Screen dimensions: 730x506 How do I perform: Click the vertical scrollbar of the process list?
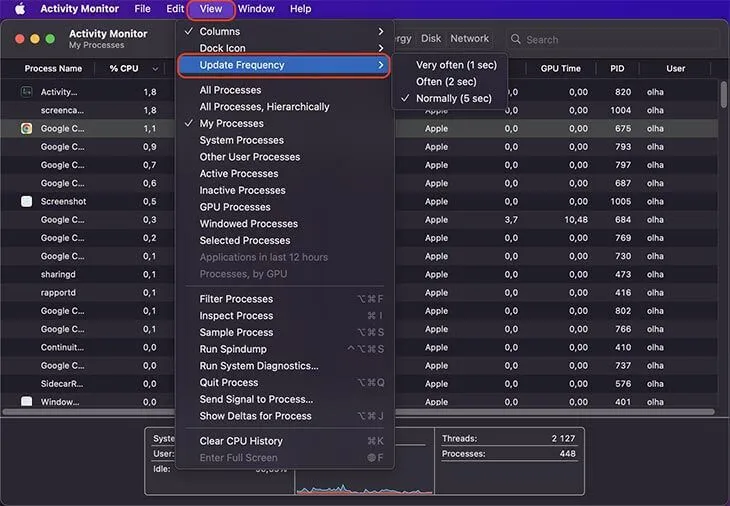point(723,95)
